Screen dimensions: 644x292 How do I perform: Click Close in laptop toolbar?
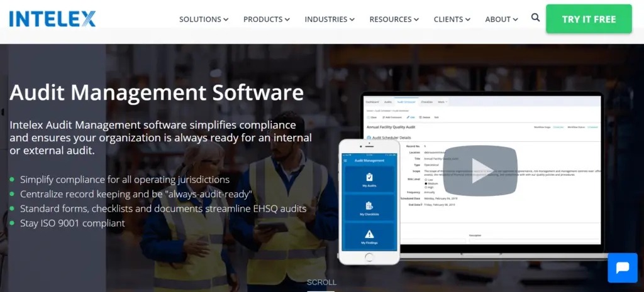pos(371,117)
